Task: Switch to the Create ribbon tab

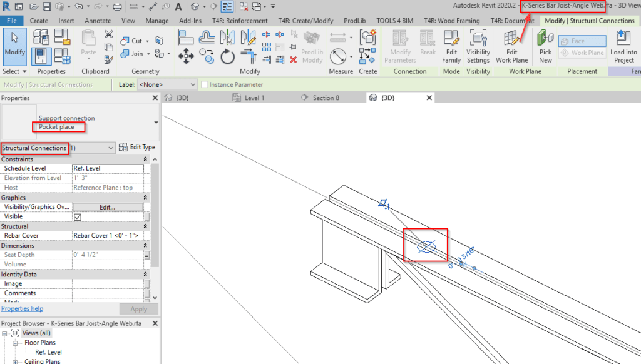Action: [x=39, y=21]
